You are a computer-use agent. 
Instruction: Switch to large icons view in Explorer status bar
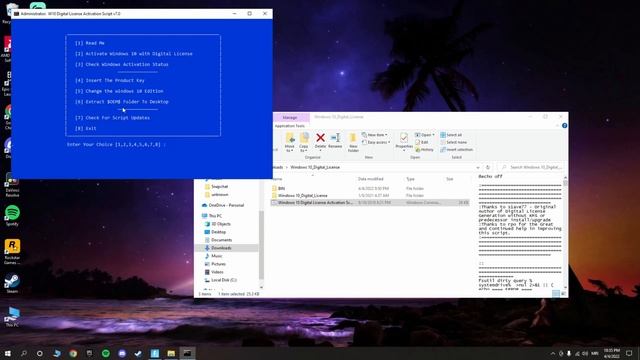coord(563,293)
